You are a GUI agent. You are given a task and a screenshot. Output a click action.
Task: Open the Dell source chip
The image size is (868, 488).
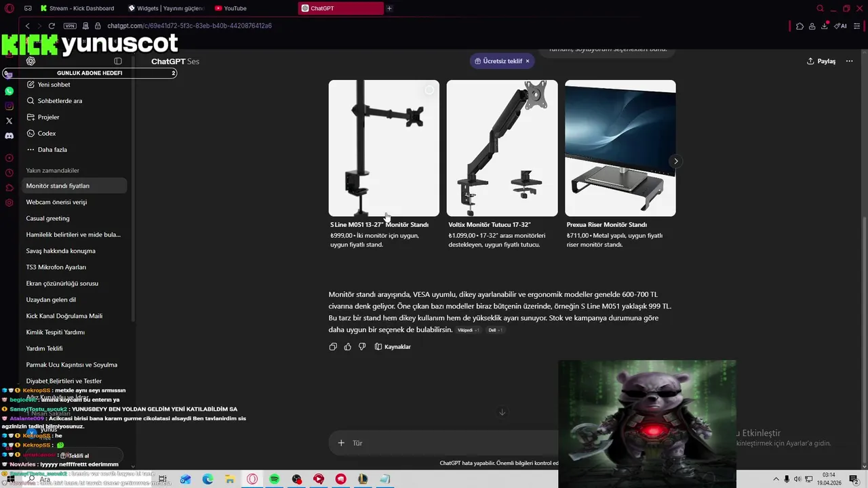[495, 330]
